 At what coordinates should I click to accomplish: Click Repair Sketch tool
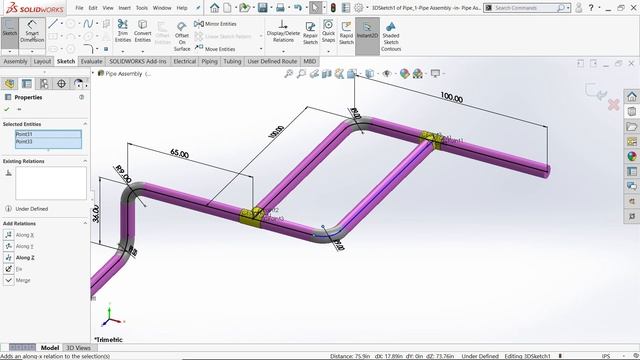pos(310,33)
